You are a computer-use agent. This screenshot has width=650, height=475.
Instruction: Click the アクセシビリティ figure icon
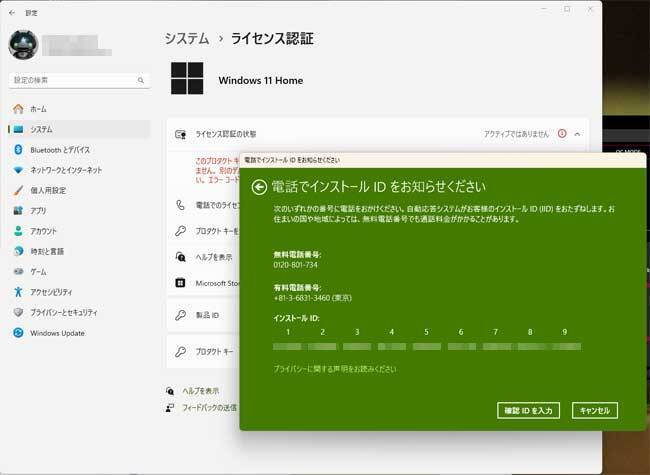point(18,292)
